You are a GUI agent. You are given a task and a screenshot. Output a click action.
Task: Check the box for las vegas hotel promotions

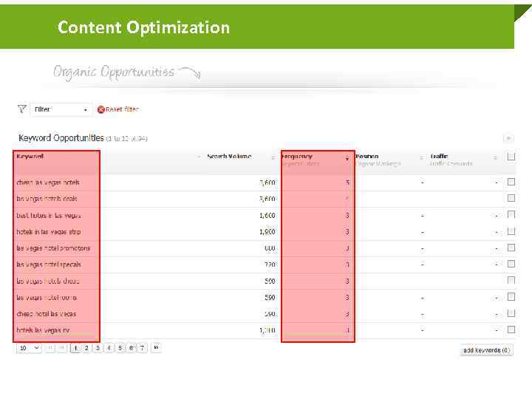(x=511, y=248)
